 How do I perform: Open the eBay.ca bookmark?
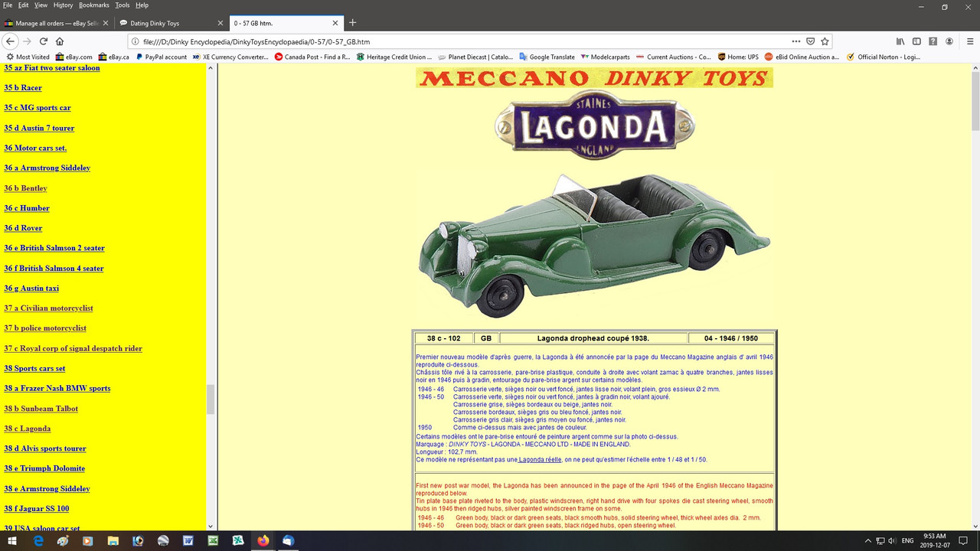113,57
